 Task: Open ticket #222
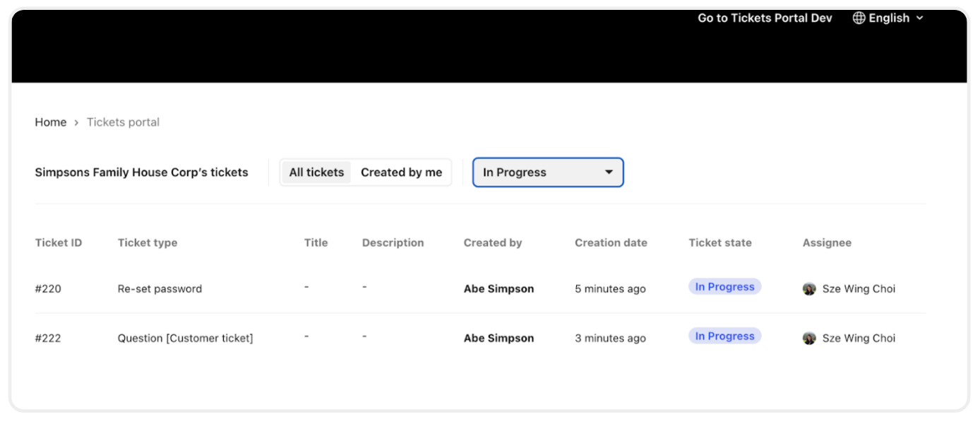48,338
